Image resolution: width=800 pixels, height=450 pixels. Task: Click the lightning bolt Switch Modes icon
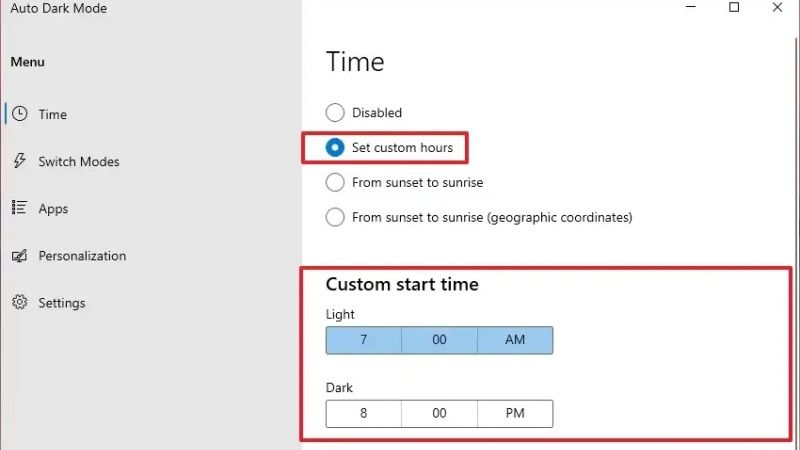click(x=19, y=161)
